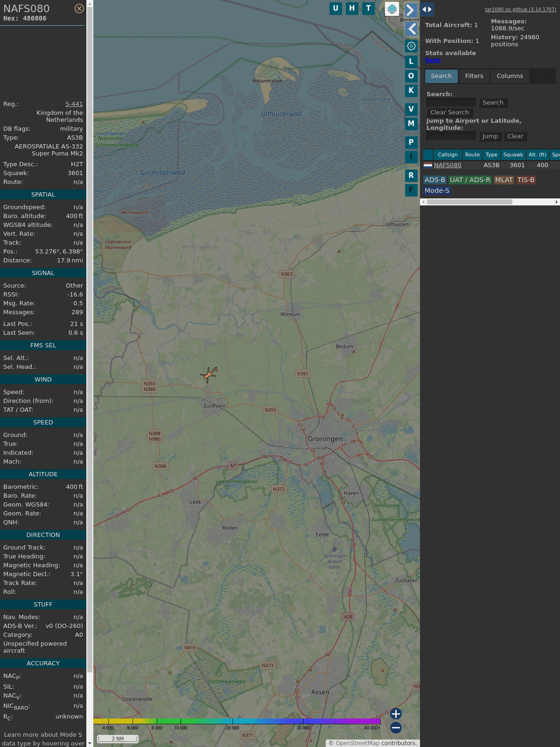Switch to the Columns tab
The image size is (560, 747).
pos(510,76)
